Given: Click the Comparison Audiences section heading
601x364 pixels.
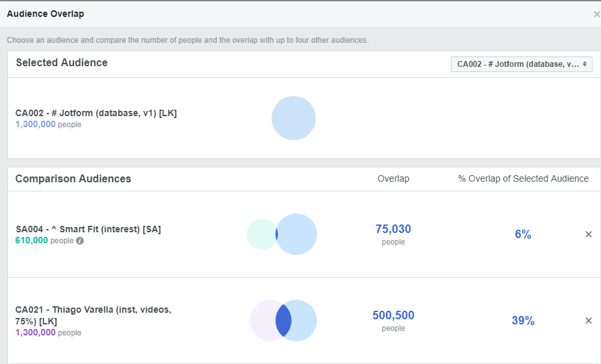Looking at the screenshot, I should click(73, 178).
